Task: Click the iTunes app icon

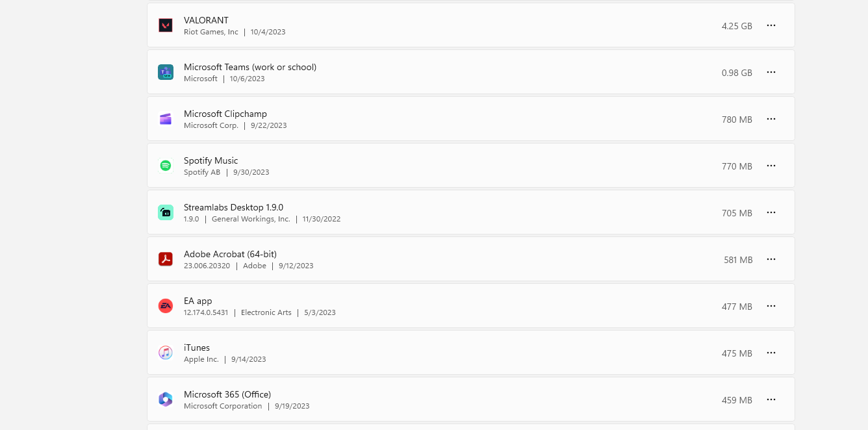Action: (166, 353)
